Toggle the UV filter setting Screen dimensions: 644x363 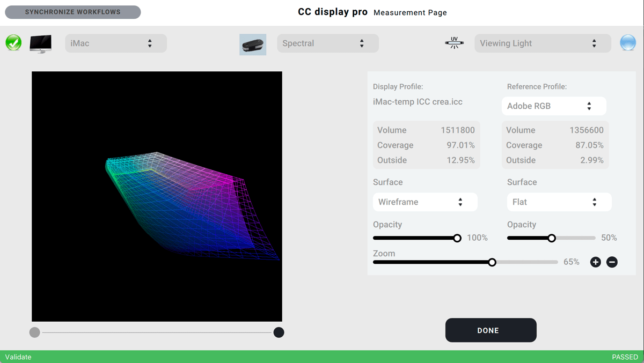[x=455, y=43]
